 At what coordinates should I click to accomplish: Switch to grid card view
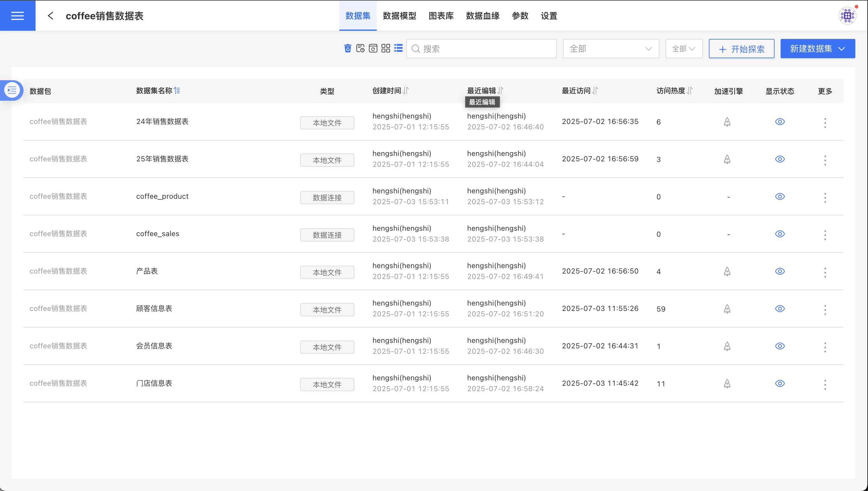pyautogui.click(x=386, y=49)
